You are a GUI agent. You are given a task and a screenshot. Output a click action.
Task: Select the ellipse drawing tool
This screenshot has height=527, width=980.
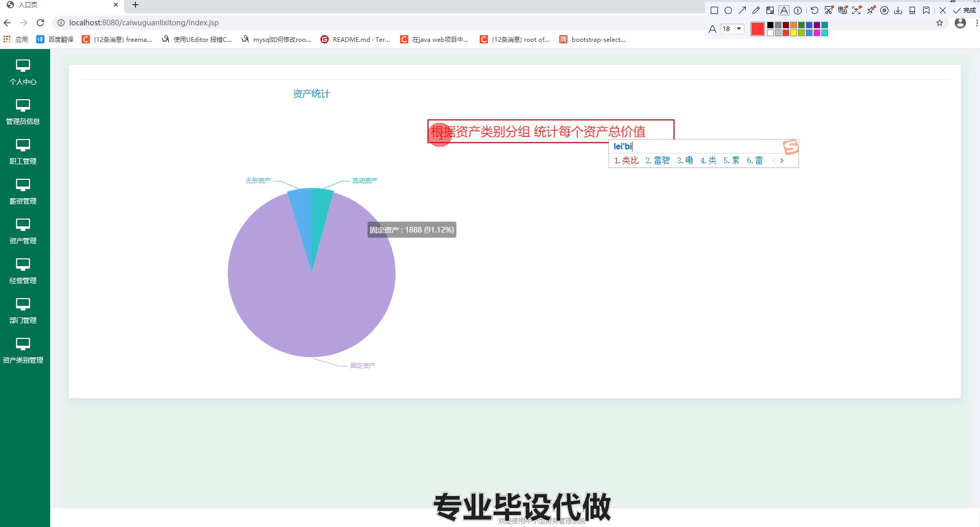pyautogui.click(x=728, y=10)
